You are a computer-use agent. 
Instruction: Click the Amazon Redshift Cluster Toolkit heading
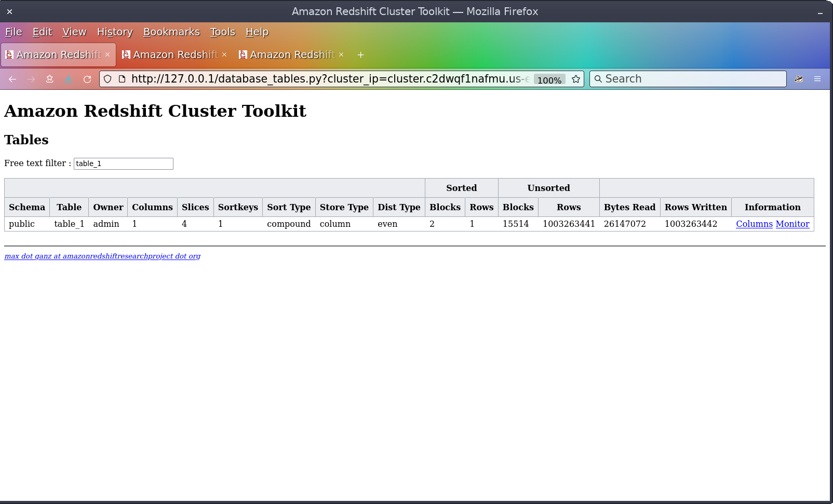click(x=155, y=111)
